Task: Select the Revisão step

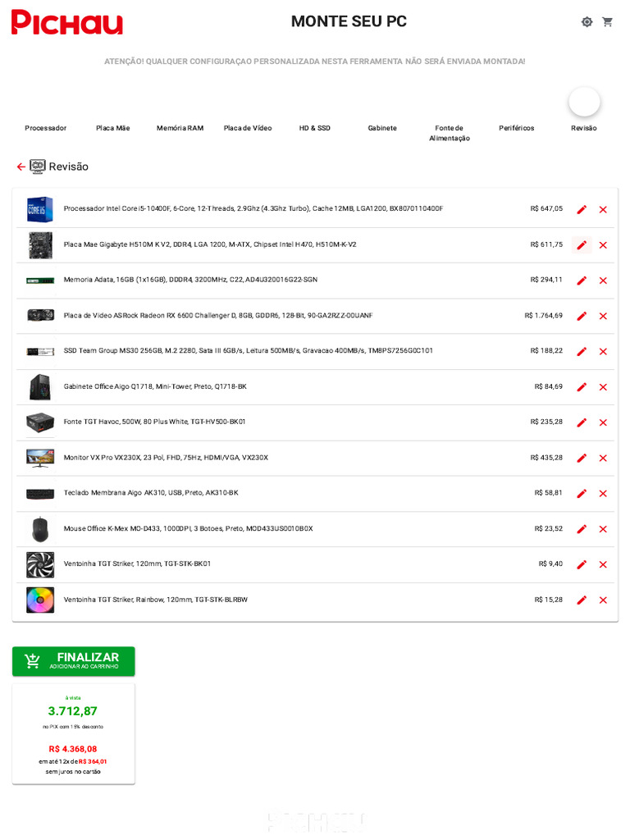Action: click(584, 128)
